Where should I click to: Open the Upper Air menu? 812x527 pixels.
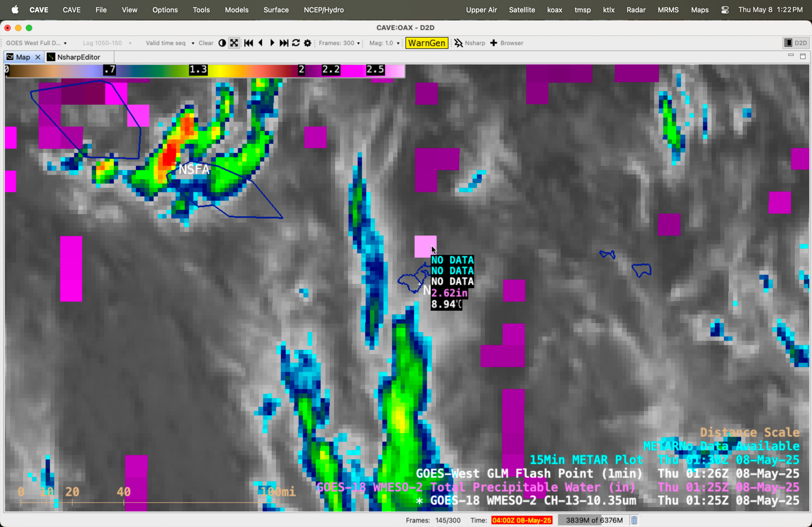[x=481, y=10]
